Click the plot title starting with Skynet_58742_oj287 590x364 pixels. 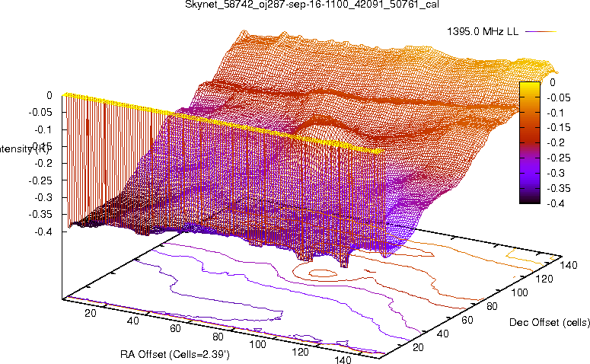pos(311,5)
